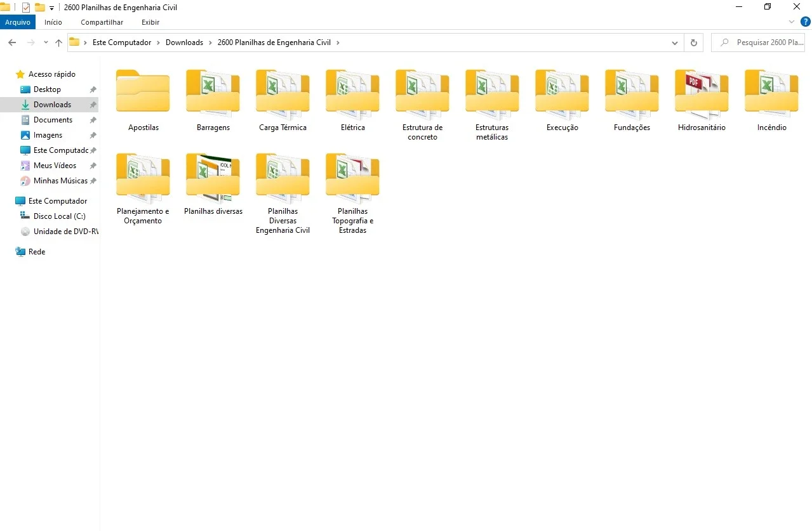This screenshot has width=812, height=531.
Task: Switch to the Início ribbon tab
Action: click(53, 22)
